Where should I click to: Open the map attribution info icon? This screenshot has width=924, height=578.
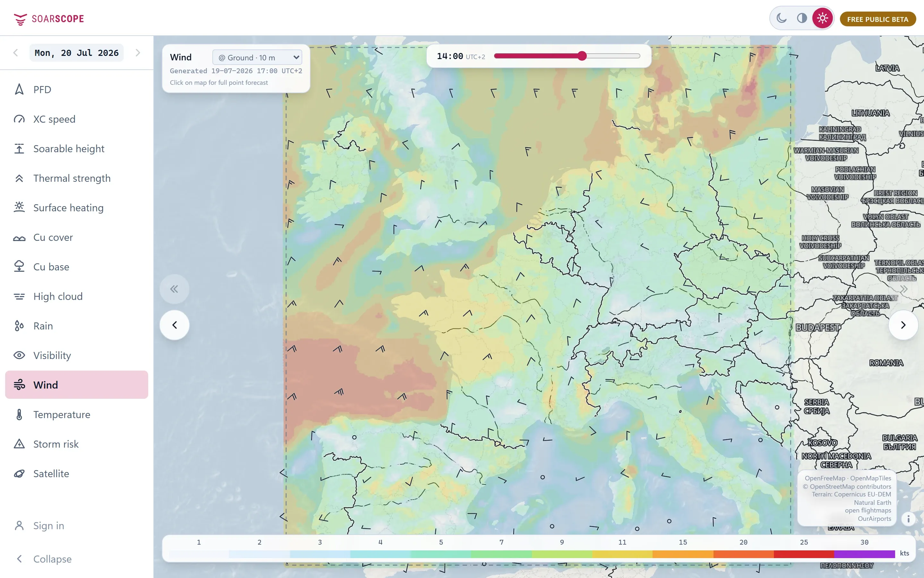[908, 519]
